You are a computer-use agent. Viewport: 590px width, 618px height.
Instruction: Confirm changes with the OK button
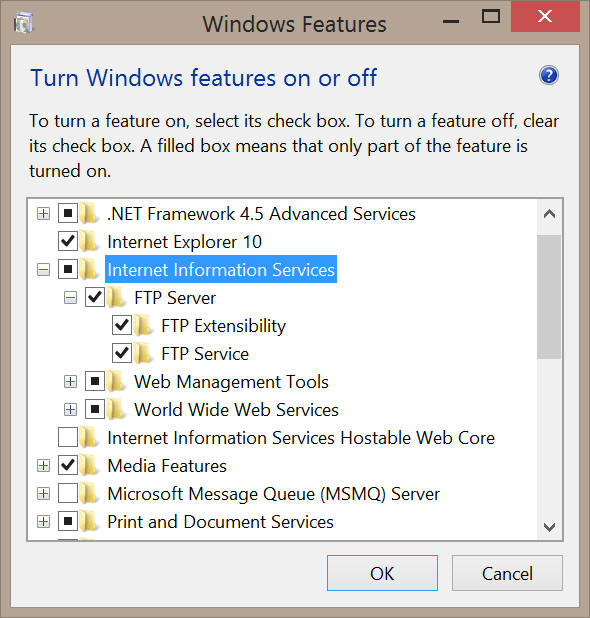tap(382, 573)
